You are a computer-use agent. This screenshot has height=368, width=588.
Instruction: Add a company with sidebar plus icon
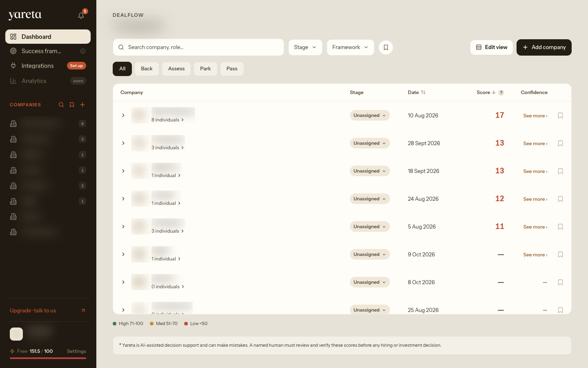pyautogui.click(x=82, y=105)
